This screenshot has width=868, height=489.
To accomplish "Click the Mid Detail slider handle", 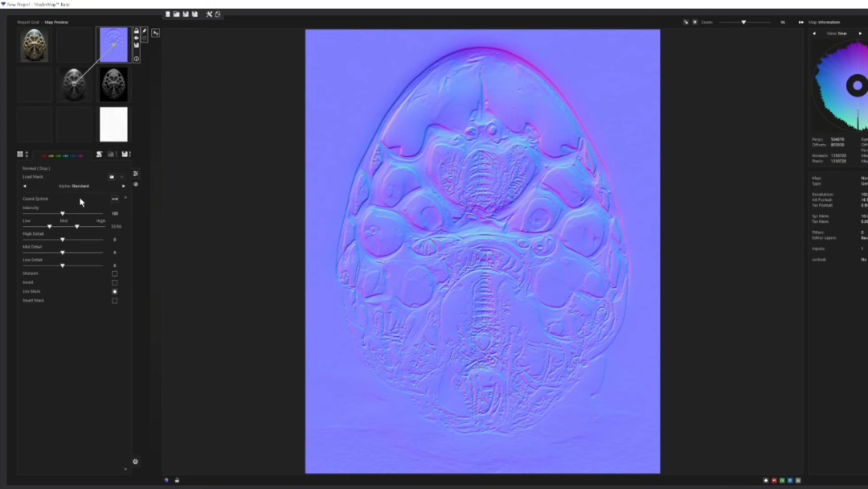I will (x=63, y=253).
